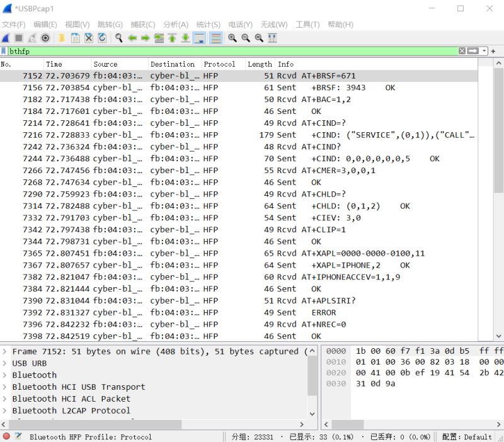Click the packet list vertical scrollbar

[x=499, y=189]
